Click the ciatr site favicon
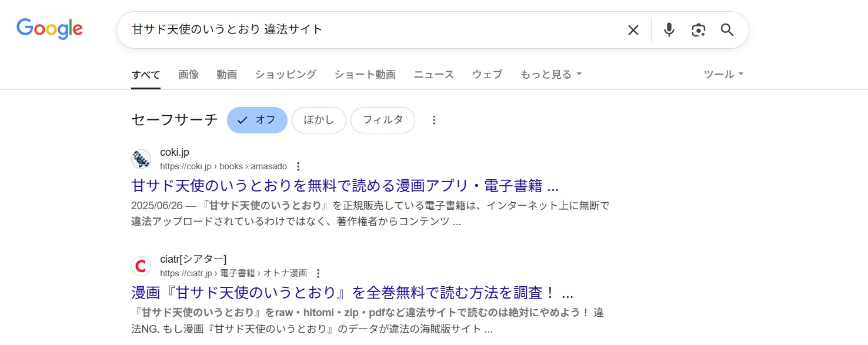 coord(141,266)
